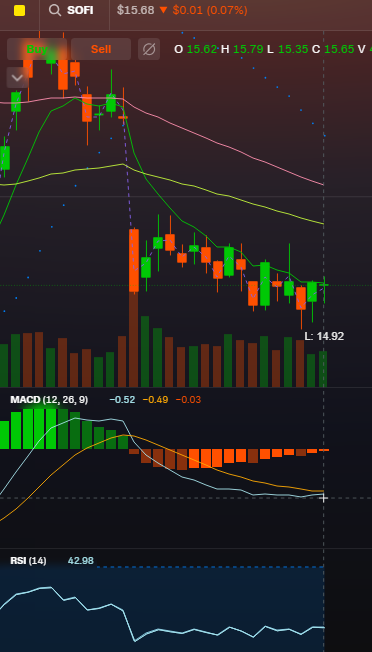Viewport: 372px width, 652px height.
Task: Click the white crosshair cursor marker in MACD pane
Action: (324, 498)
